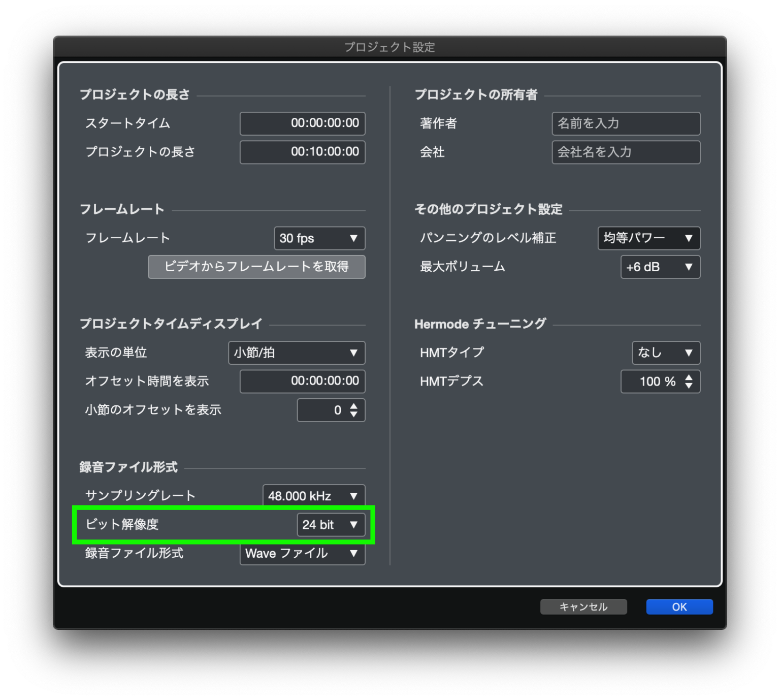Open the panning level correction 均等パワー dropdown
The width and height of the screenshot is (780, 700).
[648, 238]
